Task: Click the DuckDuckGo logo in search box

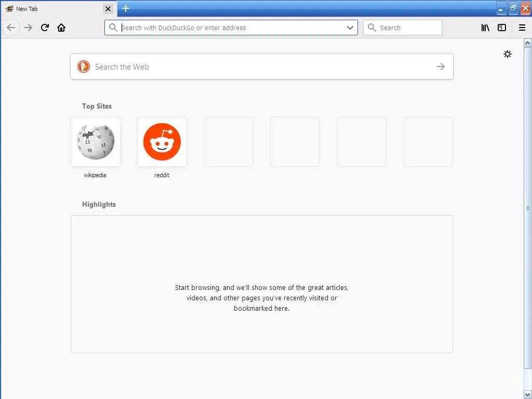Action: tap(84, 66)
